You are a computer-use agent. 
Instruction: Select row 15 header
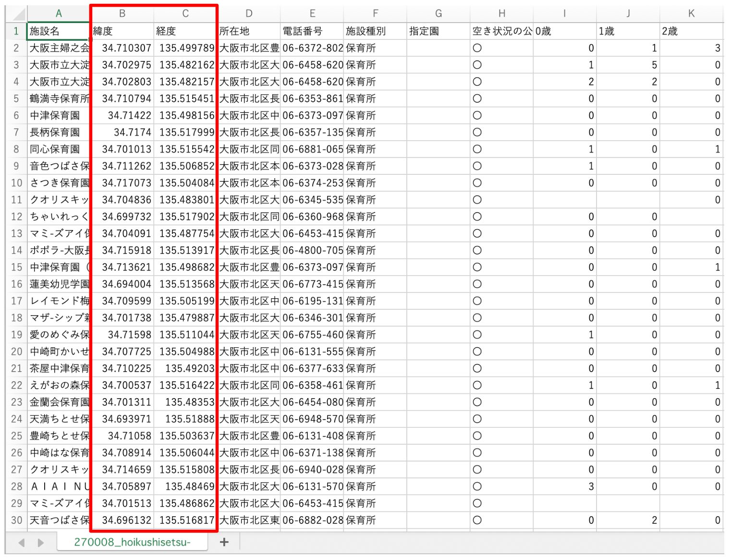coord(16,267)
